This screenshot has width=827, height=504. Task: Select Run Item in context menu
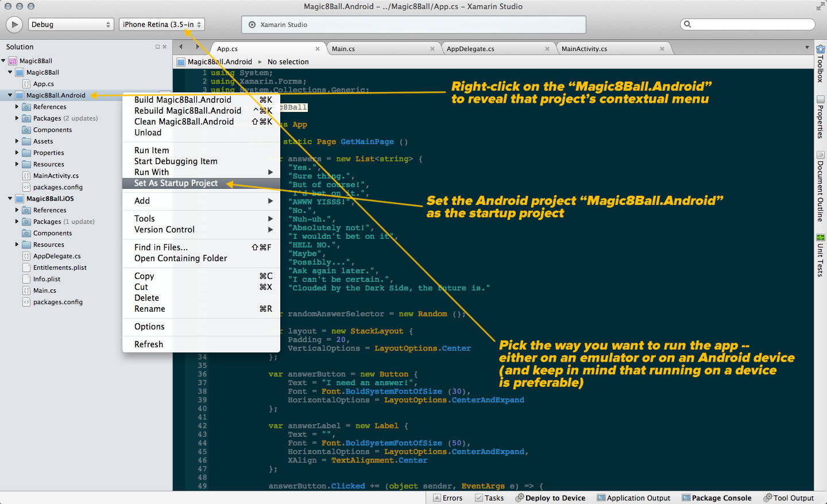202,150
